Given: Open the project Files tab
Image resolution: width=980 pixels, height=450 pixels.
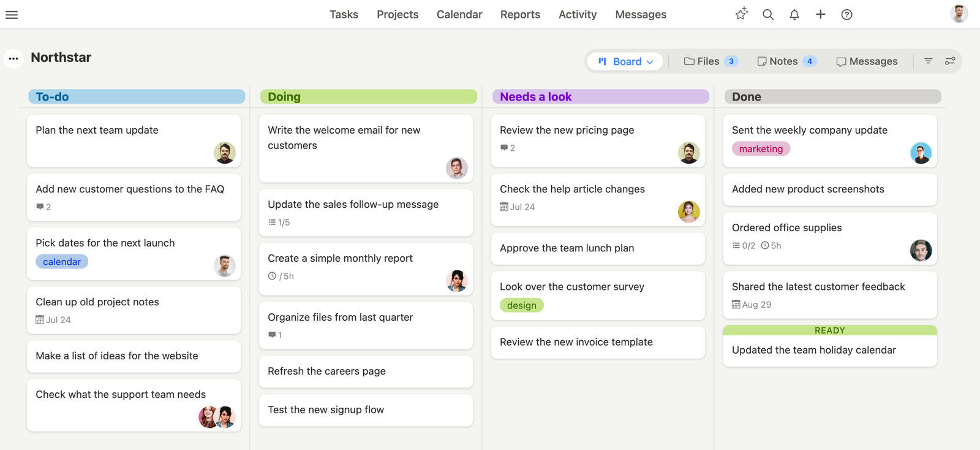Looking at the screenshot, I should coord(711,61).
